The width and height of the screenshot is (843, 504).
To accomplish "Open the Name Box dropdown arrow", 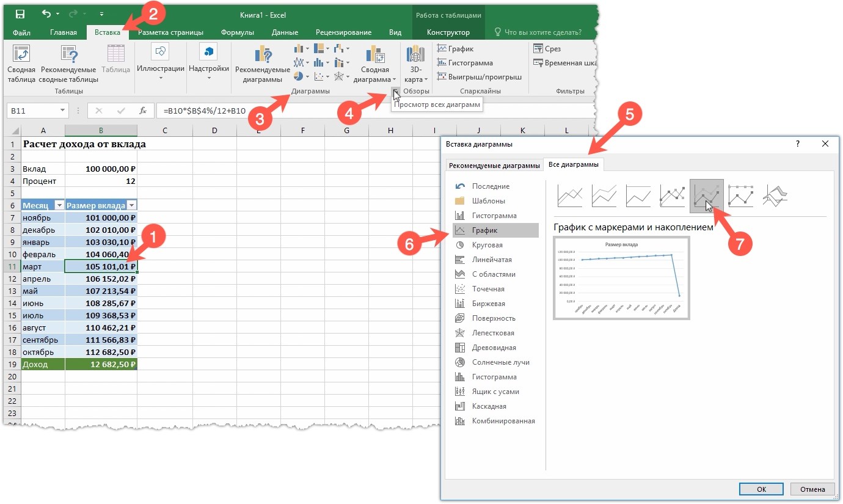I will coord(63,111).
